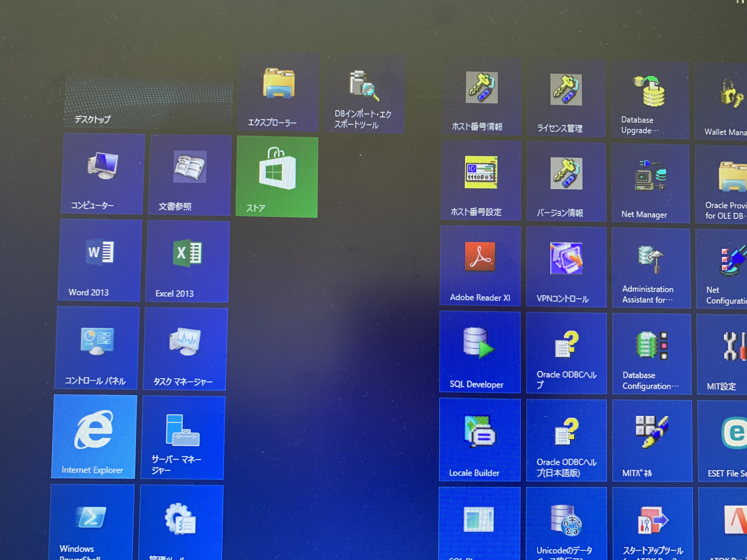Launch Database Configuration tile
The width and height of the screenshot is (747, 560).
(651, 354)
